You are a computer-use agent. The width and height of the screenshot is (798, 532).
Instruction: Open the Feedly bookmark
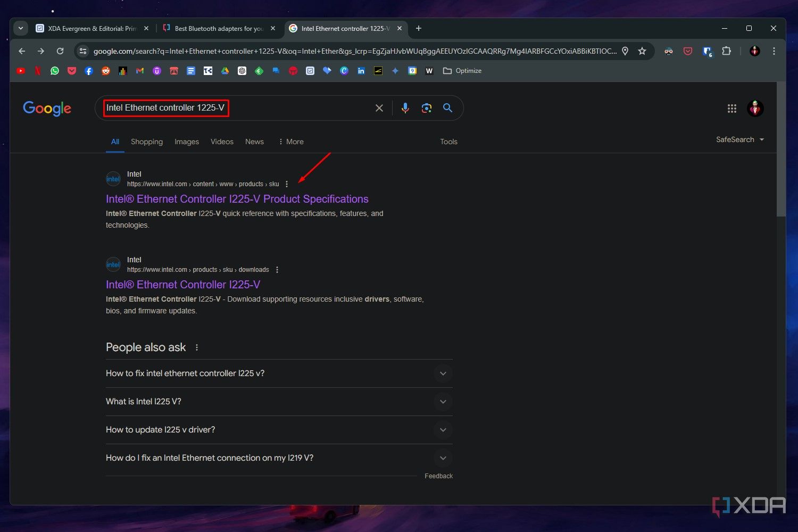pyautogui.click(x=259, y=71)
